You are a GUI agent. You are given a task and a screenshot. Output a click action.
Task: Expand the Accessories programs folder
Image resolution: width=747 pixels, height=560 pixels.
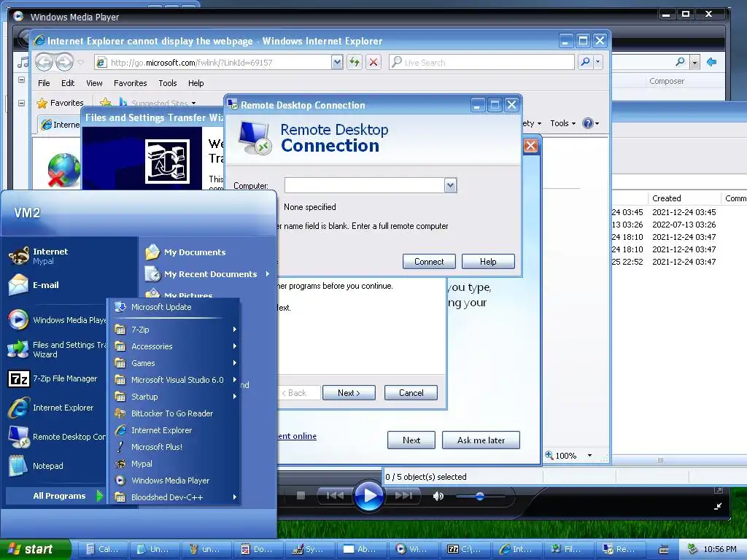[174, 346]
